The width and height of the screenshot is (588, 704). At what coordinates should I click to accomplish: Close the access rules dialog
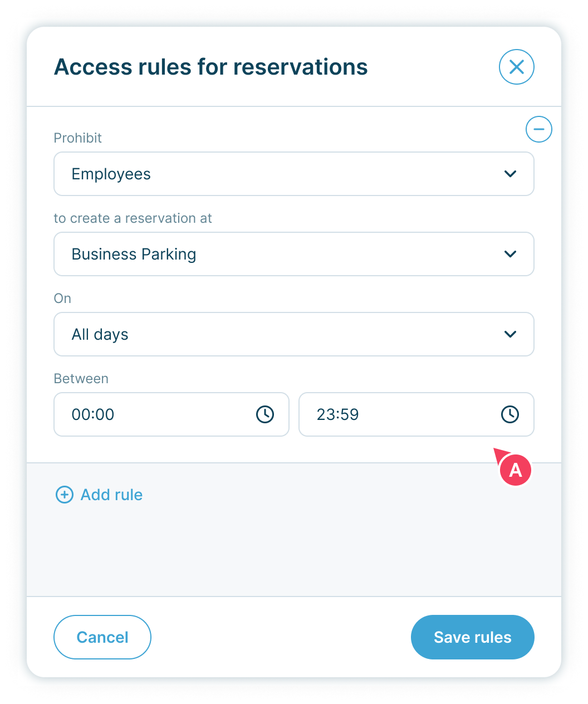[516, 67]
